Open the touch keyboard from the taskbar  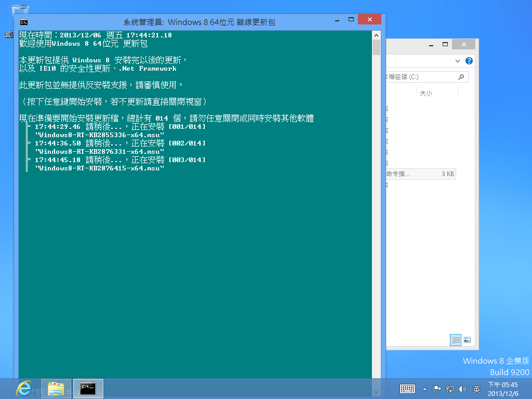[x=407, y=389]
